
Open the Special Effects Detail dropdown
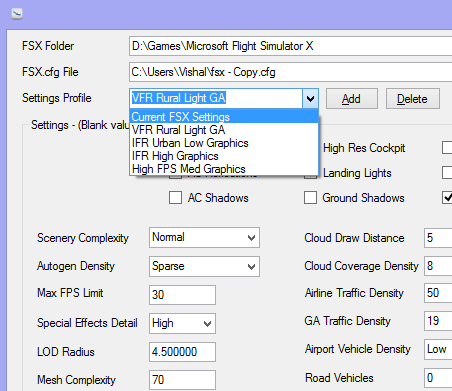click(x=207, y=323)
